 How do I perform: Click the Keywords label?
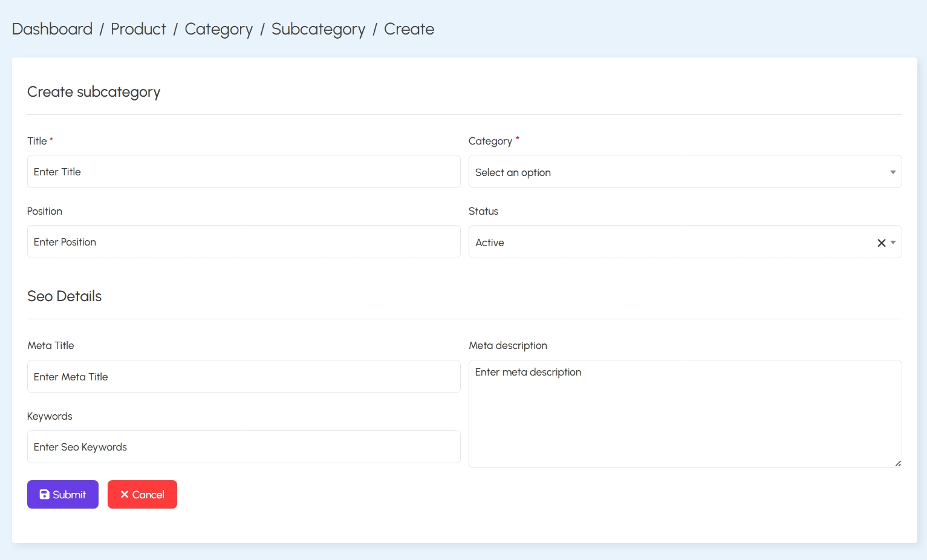point(50,416)
